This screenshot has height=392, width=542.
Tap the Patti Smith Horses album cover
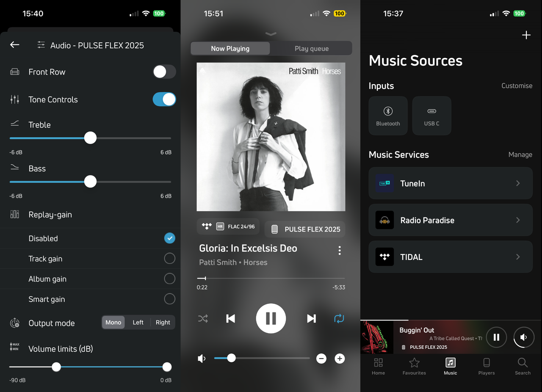271,137
